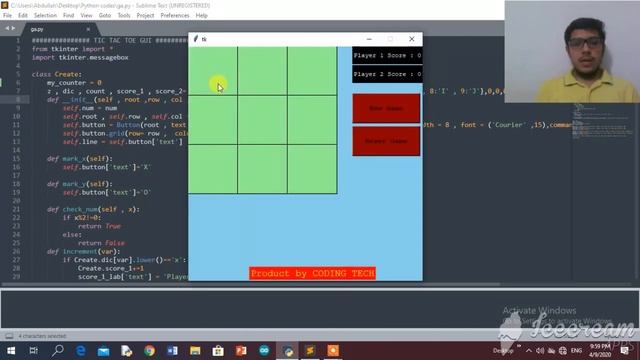Click the upper red game button
This screenshot has height=360, width=640.
click(x=386, y=108)
